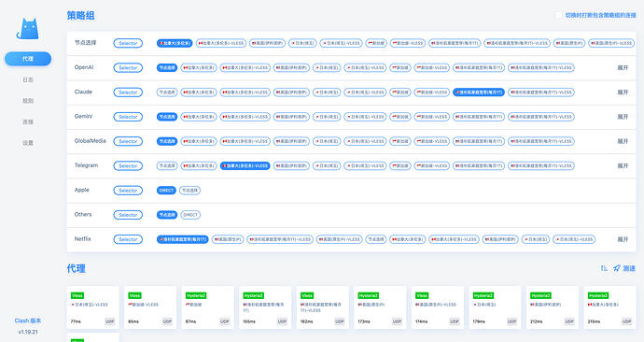Select 加拿大(多伦多) in the Netflix row
644x342 pixels.
tap(408, 239)
